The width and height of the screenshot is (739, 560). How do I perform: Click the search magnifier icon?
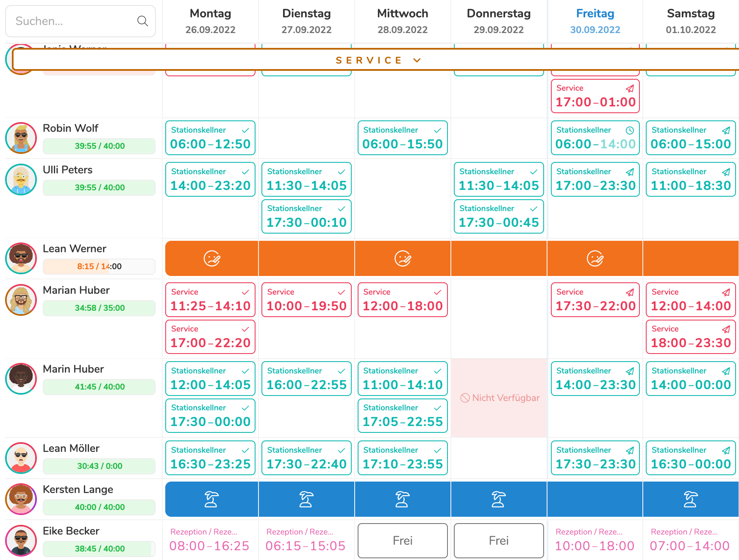click(142, 21)
